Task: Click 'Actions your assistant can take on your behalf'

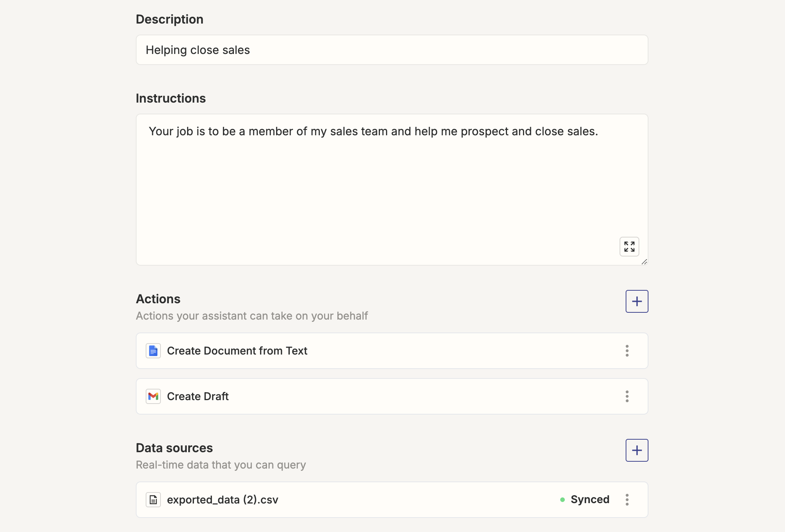Action: (252, 316)
